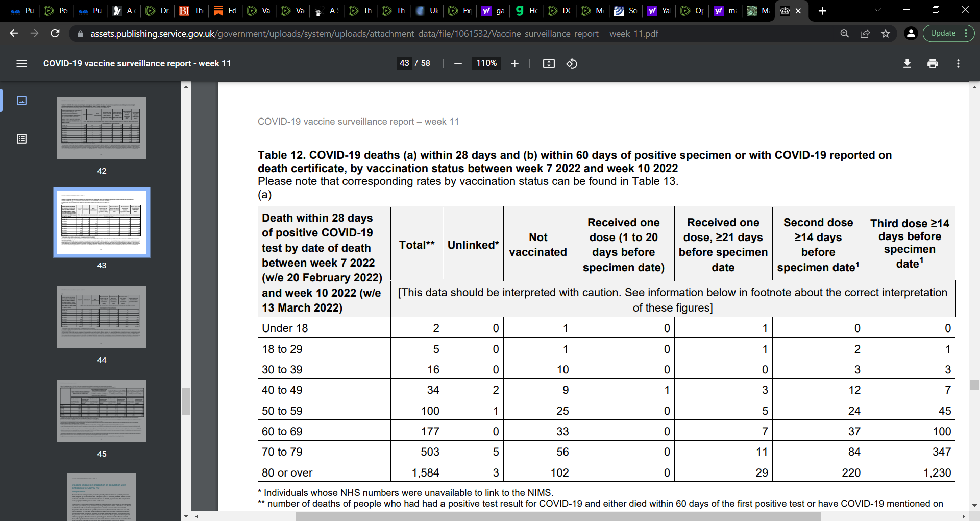Close the active PDF tab
Viewport: 980px width, 521px height.
[x=798, y=11]
